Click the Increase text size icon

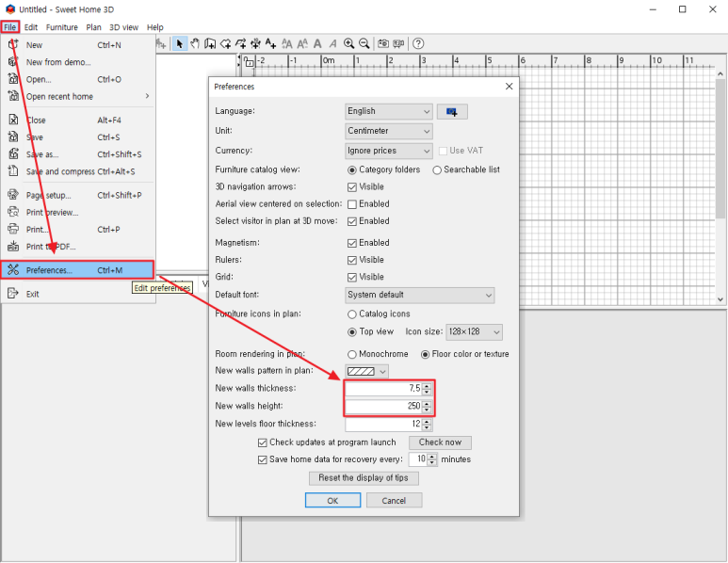click(287, 43)
